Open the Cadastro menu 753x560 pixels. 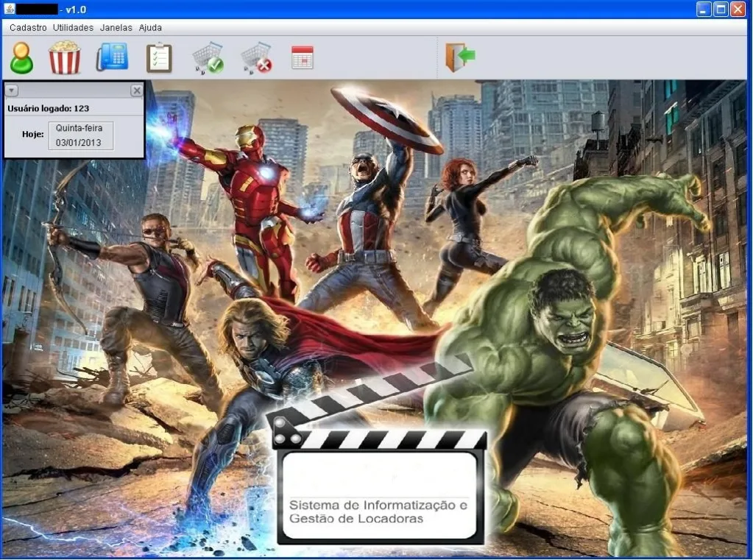pos(28,28)
